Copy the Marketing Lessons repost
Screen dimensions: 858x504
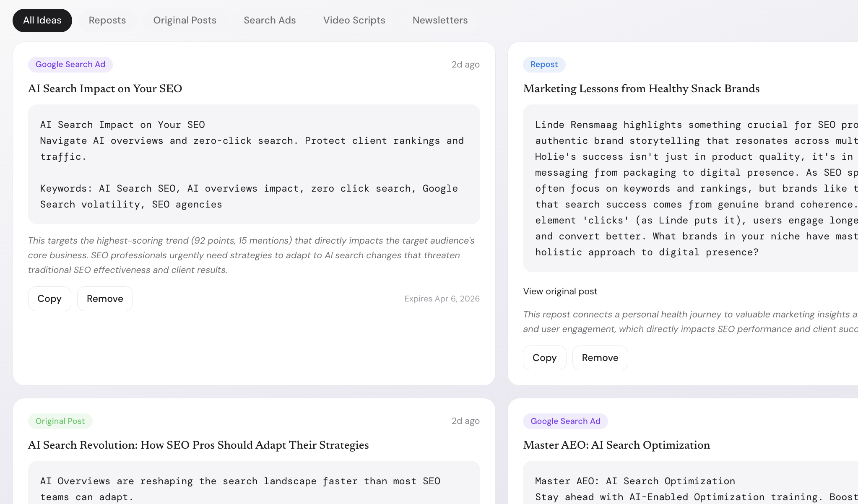(x=544, y=358)
